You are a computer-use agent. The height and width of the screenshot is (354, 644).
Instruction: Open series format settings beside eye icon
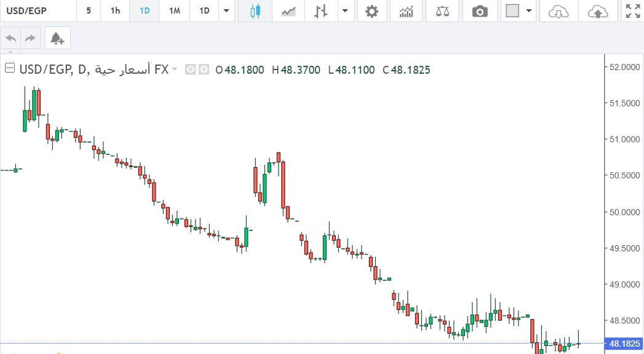204,70
